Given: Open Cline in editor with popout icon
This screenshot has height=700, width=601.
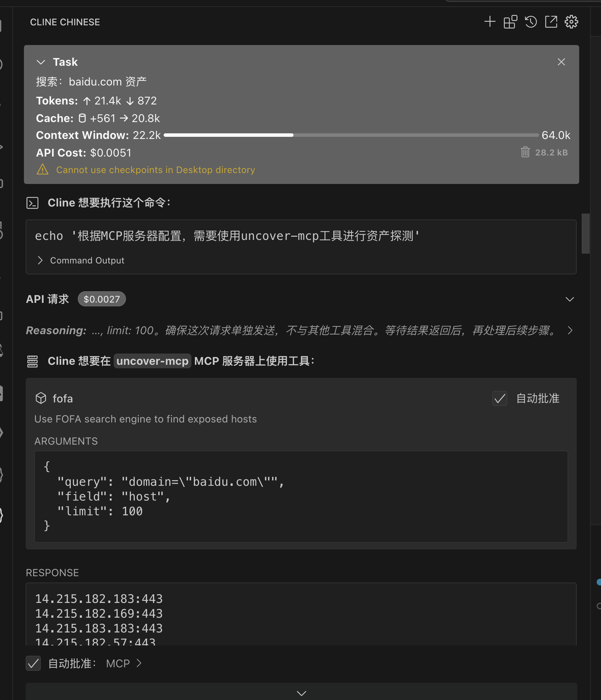Looking at the screenshot, I should (x=551, y=22).
